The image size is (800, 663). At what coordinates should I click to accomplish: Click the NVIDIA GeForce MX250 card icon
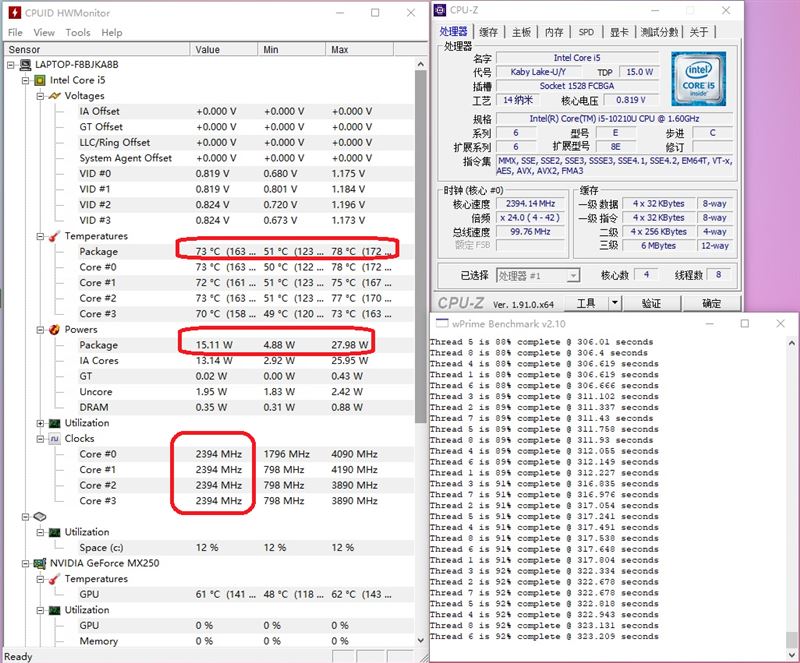[40, 563]
